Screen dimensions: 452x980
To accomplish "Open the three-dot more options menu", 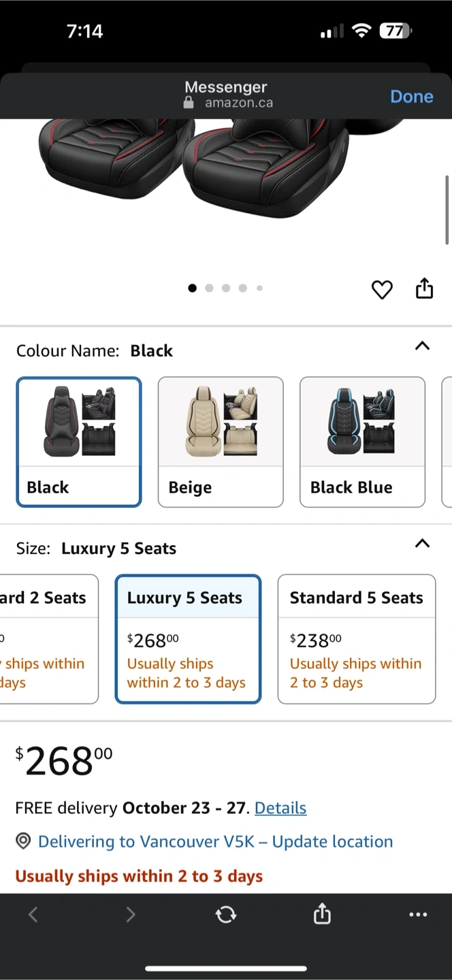I will (x=418, y=915).
